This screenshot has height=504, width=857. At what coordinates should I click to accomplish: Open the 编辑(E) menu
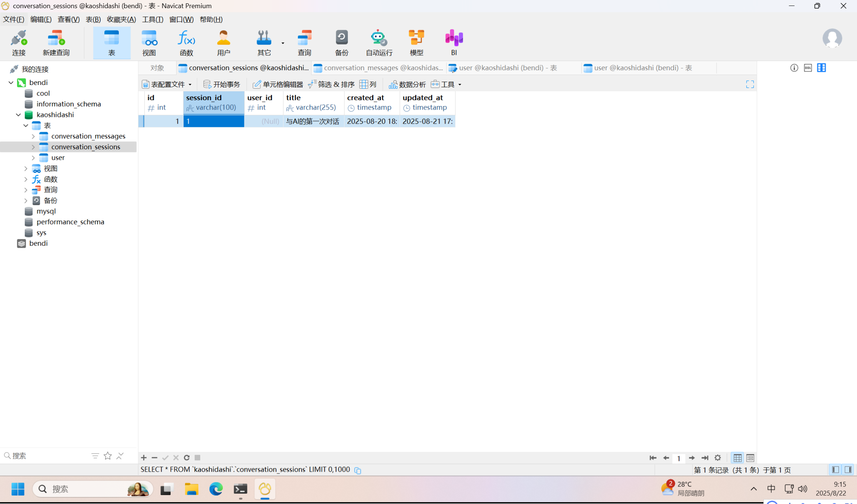[41, 20]
